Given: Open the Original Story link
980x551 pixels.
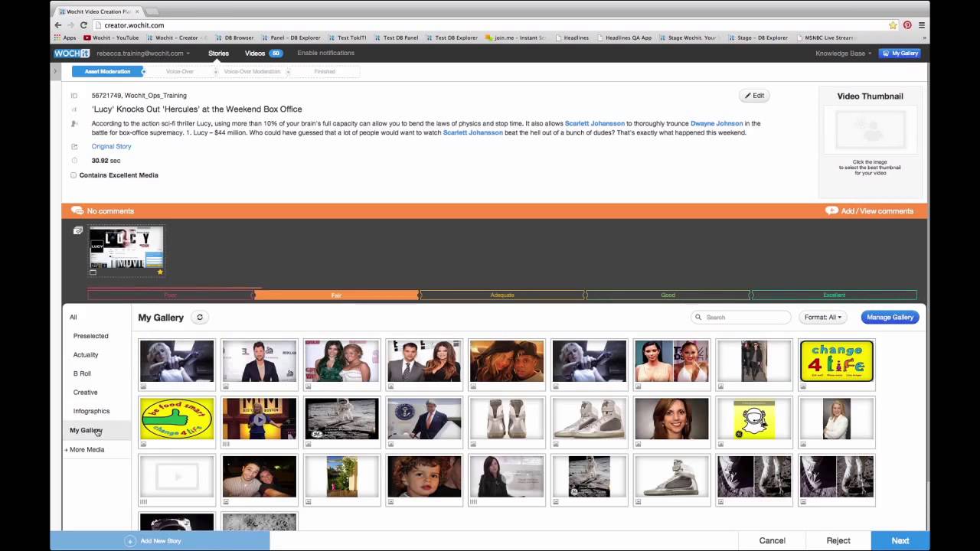Looking at the screenshot, I should (111, 146).
